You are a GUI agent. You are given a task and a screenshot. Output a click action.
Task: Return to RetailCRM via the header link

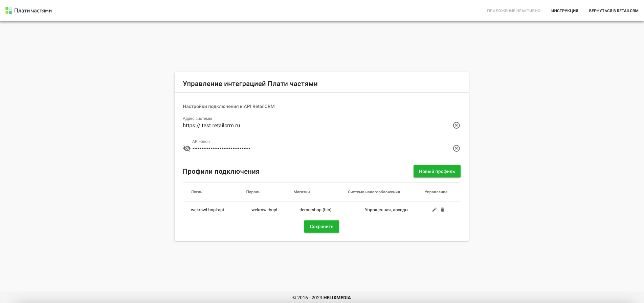(x=614, y=11)
